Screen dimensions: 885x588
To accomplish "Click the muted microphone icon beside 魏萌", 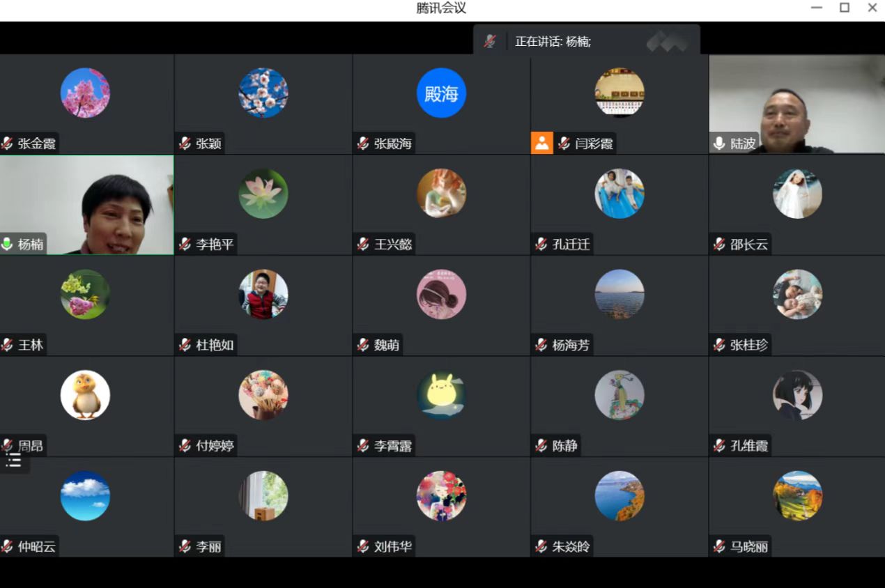I will [363, 345].
